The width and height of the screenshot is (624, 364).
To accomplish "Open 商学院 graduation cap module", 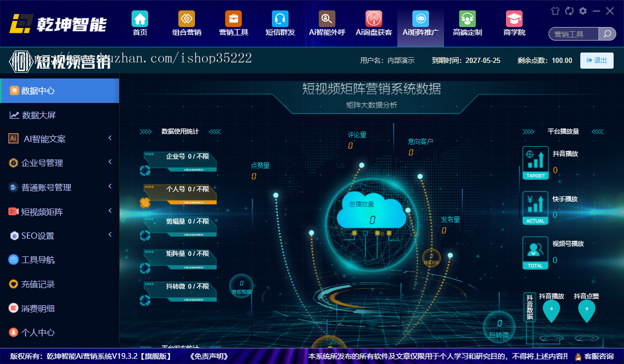I will 514,23.
